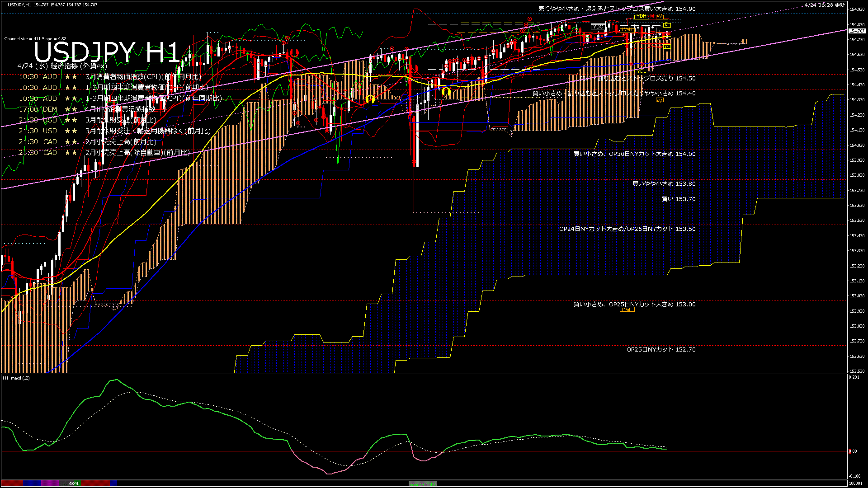Select the current price tag 154.787 on axis
This screenshot has width=868, height=488.
click(x=857, y=31)
